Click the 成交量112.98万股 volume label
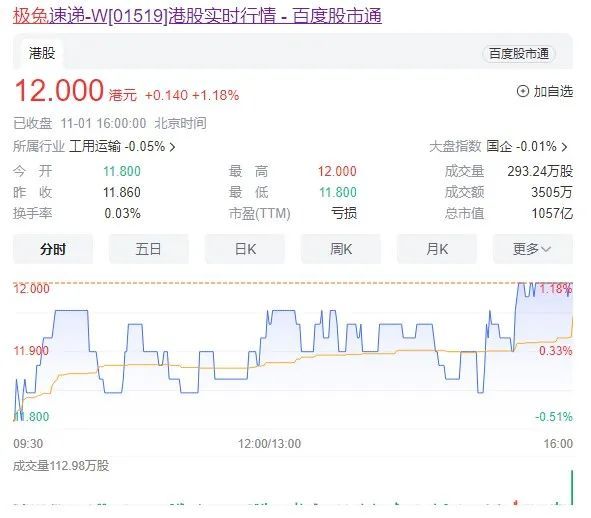The height and width of the screenshot is (518, 591). 61,466
